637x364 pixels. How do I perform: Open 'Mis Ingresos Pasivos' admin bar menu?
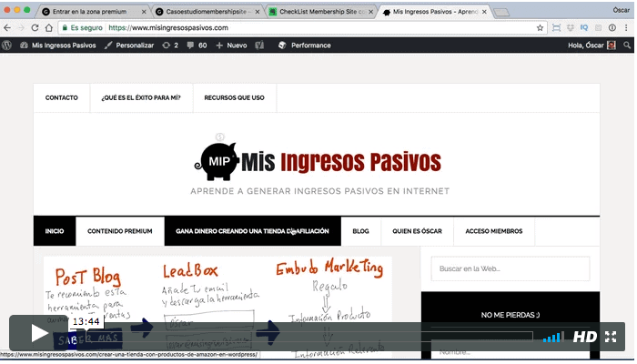[x=57, y=45]
